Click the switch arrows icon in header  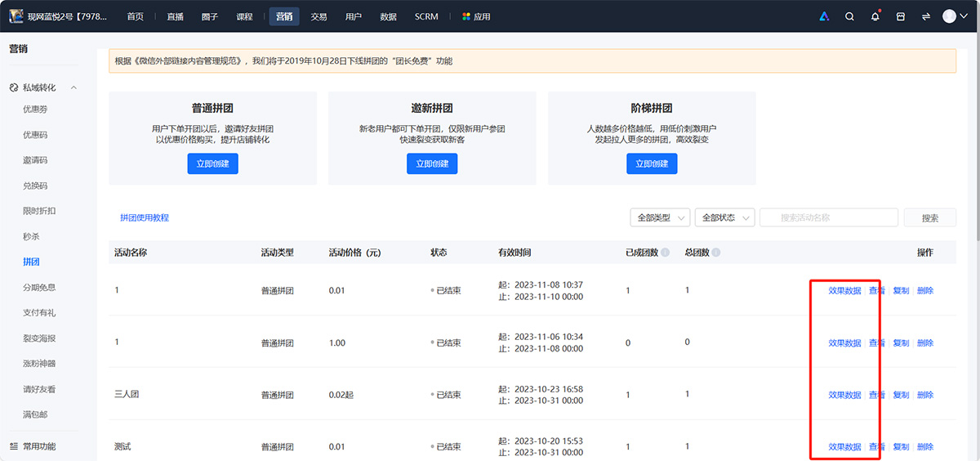(926, 16)
